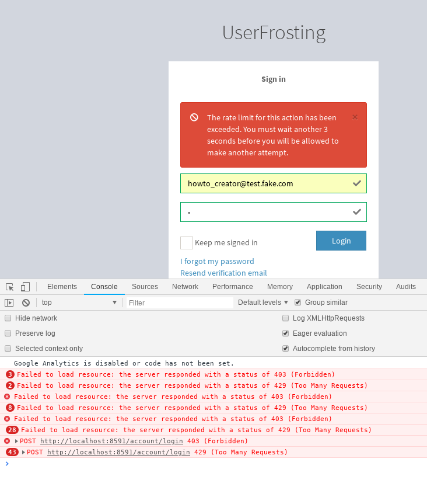427x504 pixels.
Task: Toggle the device toolbar icon
Action: click(x=25, y=287)
